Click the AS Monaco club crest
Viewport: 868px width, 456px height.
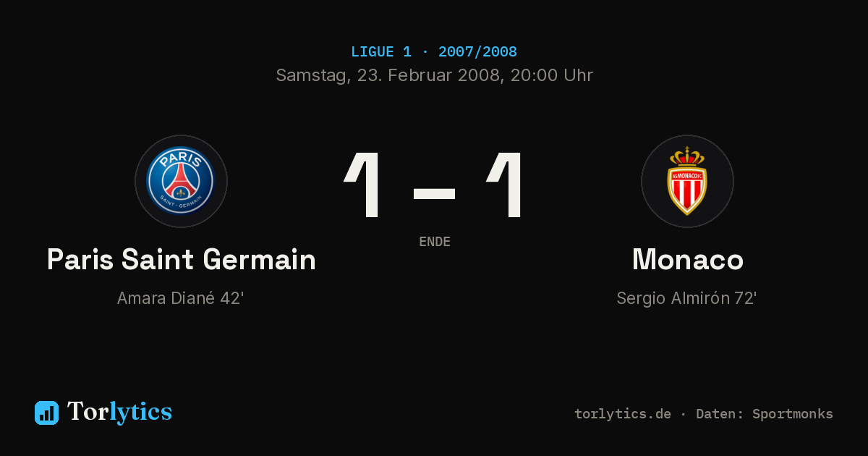(687, 181)
